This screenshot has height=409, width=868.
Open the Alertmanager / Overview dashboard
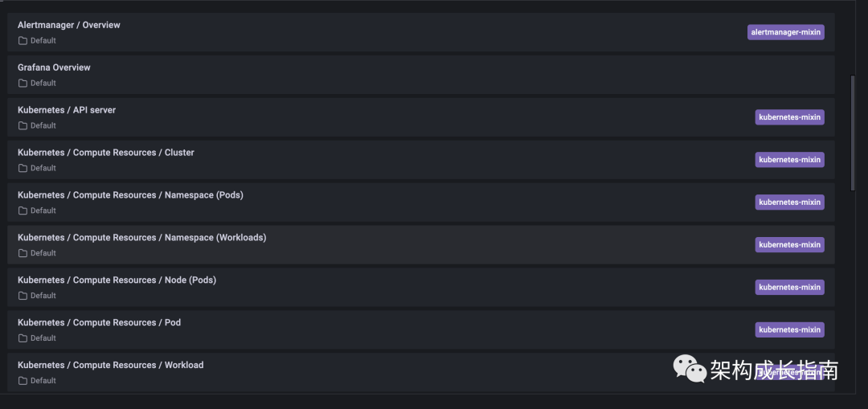coord(69,25)
